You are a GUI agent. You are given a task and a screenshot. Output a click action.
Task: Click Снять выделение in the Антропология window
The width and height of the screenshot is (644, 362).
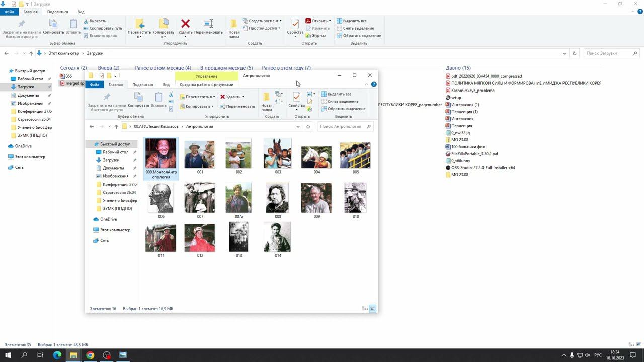click(340, 101)
